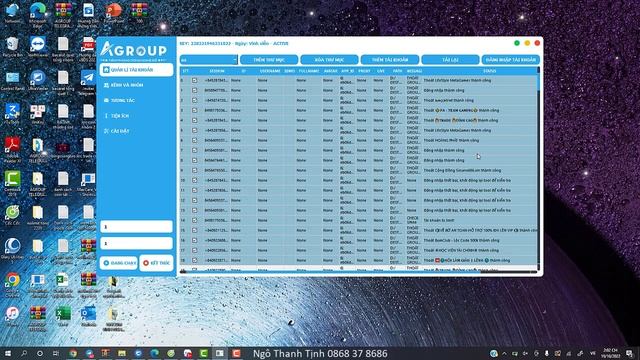Tick the checkbox for STT row 16 (BaseClub)

[194, 240]
